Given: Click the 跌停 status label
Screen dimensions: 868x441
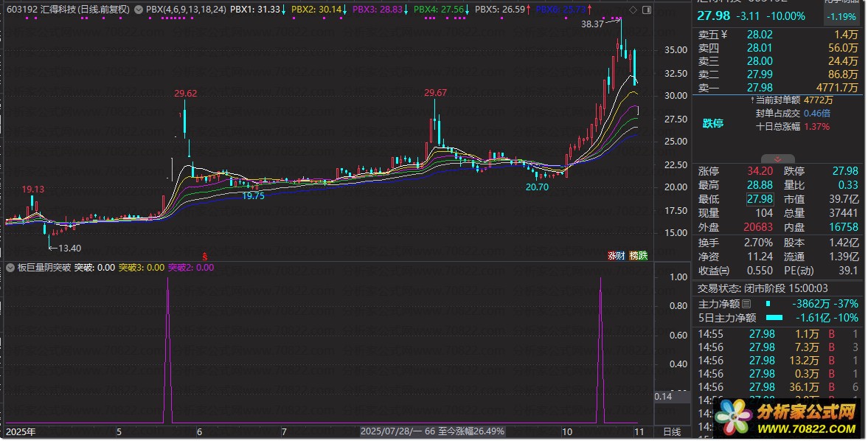Looking at the screenshot, I should [x=713, y=123].
